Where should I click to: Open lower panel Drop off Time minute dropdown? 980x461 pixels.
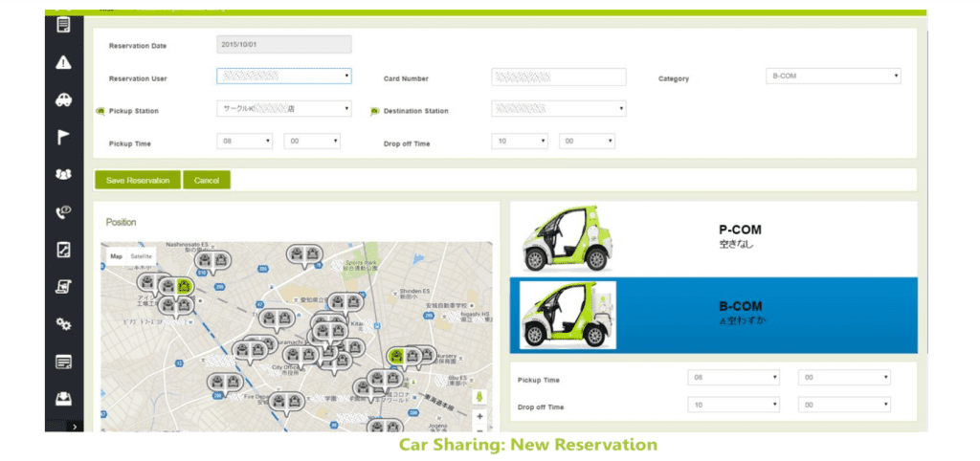coord(844,405)
